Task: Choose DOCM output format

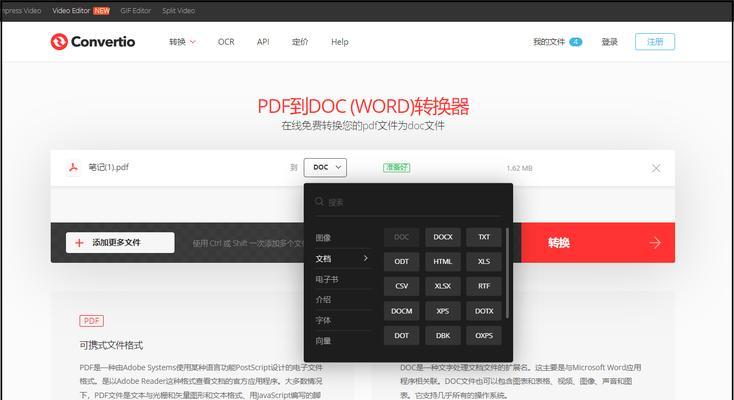Action: click(402, 311)
